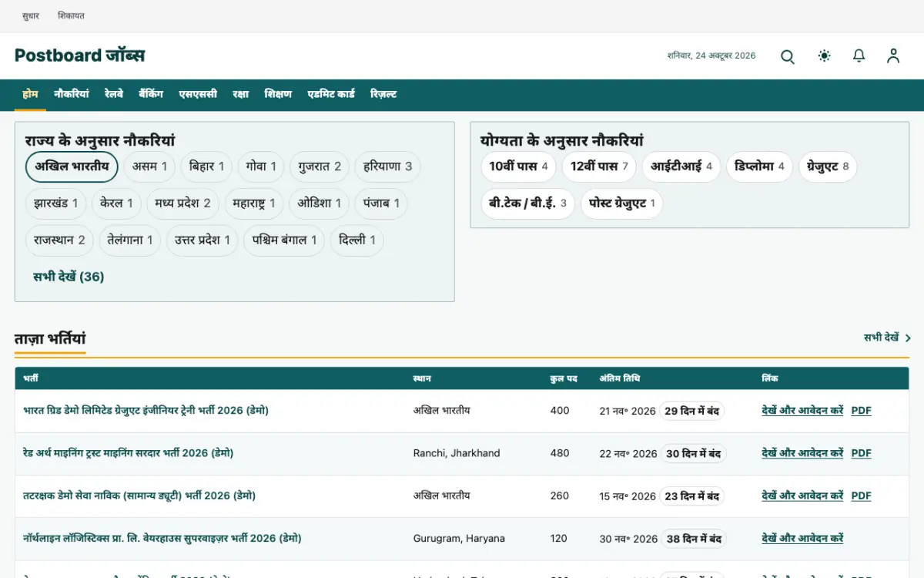The height and width of the screenshot is (578, 924).
Task: Open तटरक्षक डेमो सेवा नाविक भर्ती listing
Action: click(139, 496)
